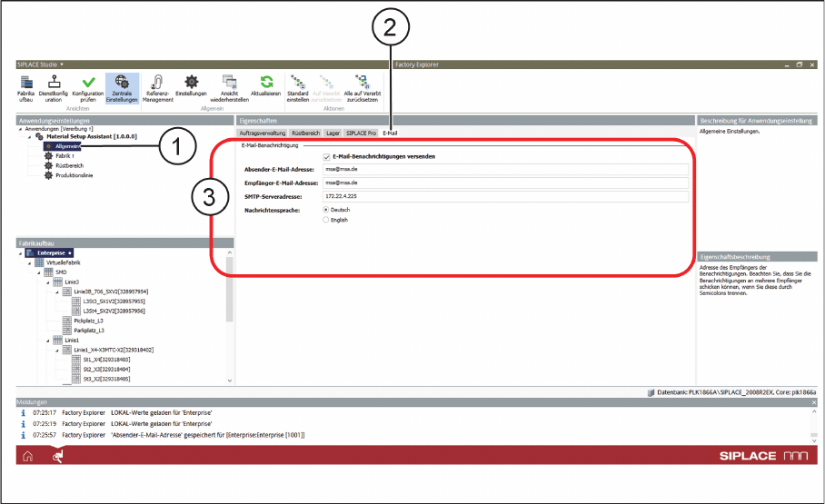Switch to Rüstbereich tab
The width and height of the screenshot is (825, 504).
305,133
